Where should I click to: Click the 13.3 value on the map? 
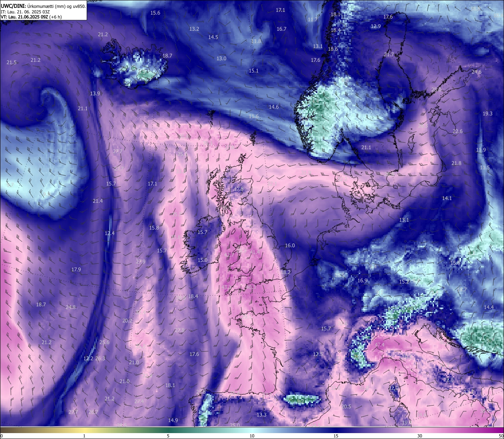pyautogui.click(x=261, y=415)
